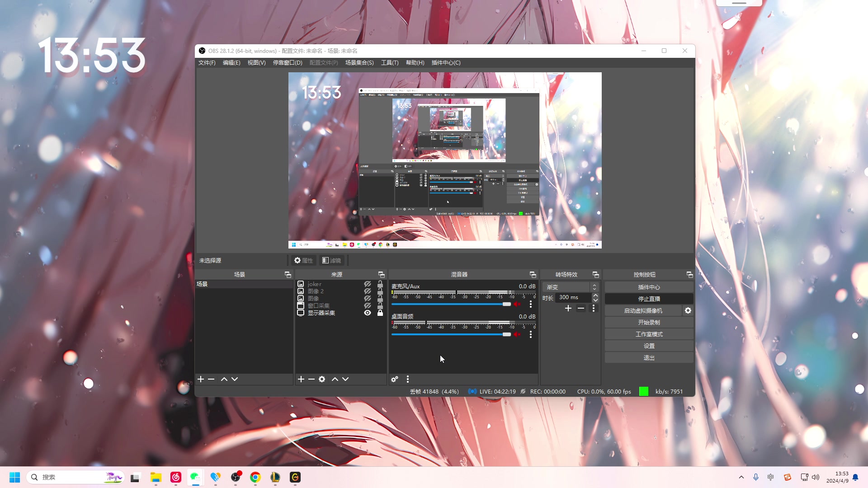
Task: Click 插件中心 button in controls panel
Action: 649,287
